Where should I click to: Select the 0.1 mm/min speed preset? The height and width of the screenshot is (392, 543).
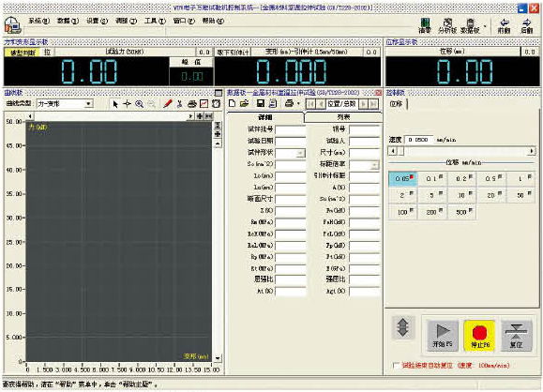click(433, 179)
